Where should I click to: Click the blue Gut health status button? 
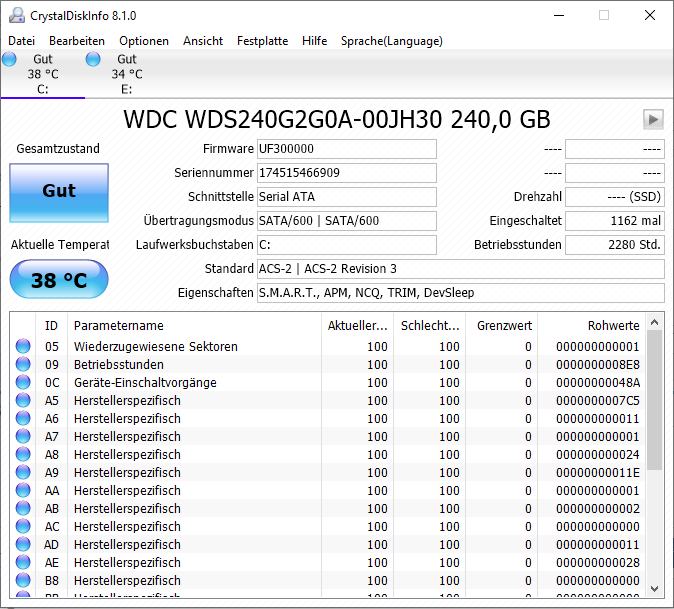(x=59, y=193)
